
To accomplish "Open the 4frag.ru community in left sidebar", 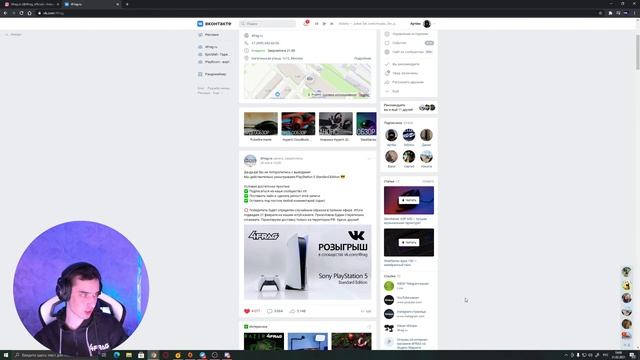I will tap(208, 47).
